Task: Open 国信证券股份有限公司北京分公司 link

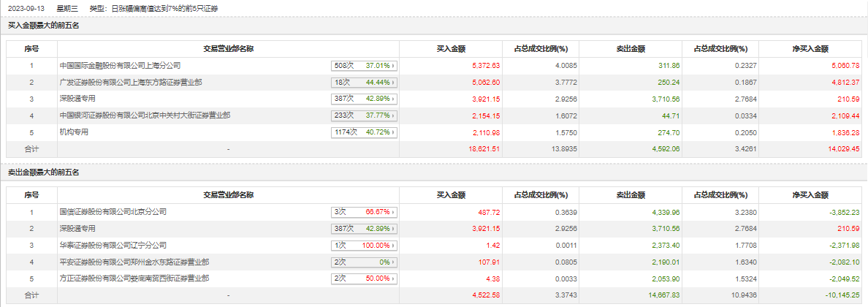Action: click(x=113, y=212)
